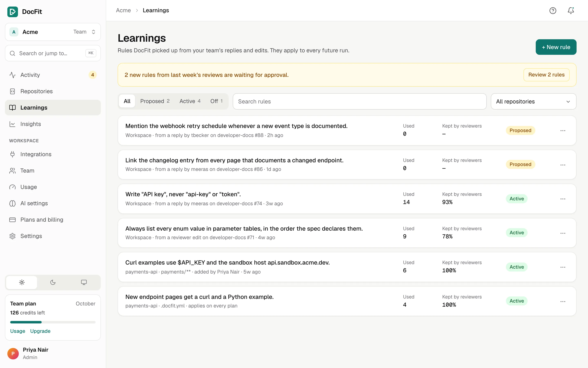Click the Insights chart icon
Screen dimensions: 588x368
pyautogui.click(x=12, y=124)
